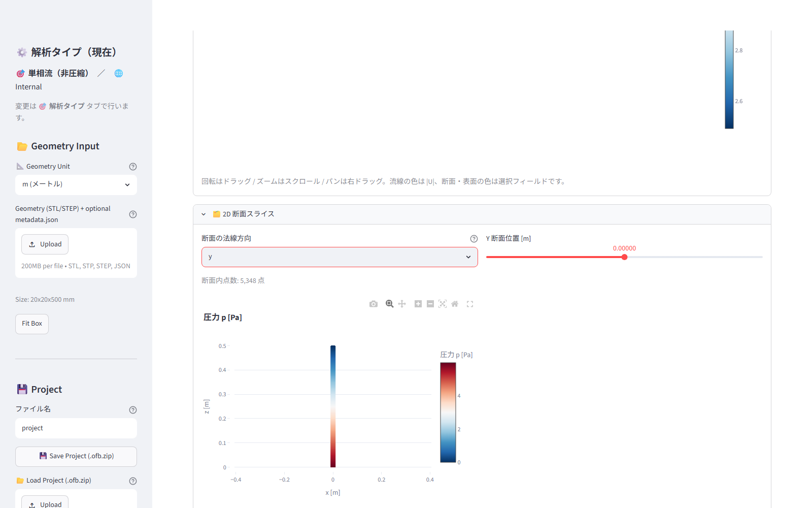Open Geometry Unit dropdown m (メートル)

[x=76, y=185]
